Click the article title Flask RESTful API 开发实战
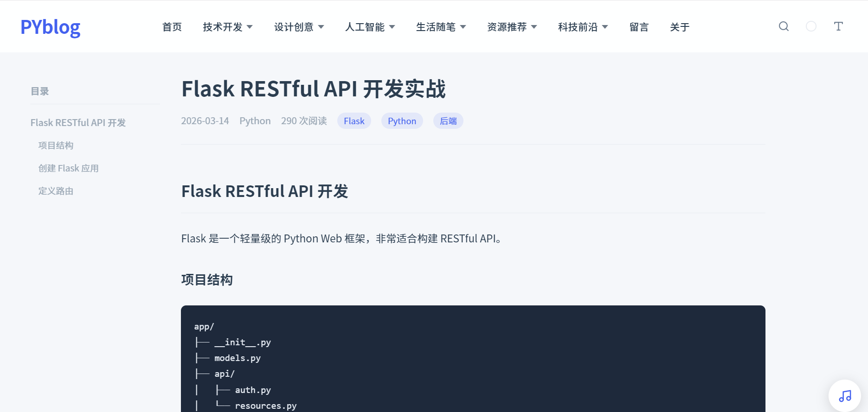The height and width of the screenshot is (412, 868). [x=314, y=89]
